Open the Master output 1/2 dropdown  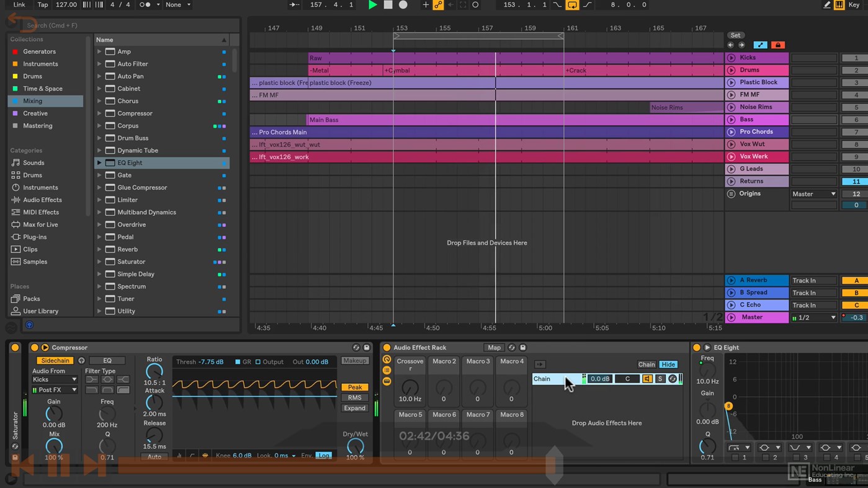(813, 317)
